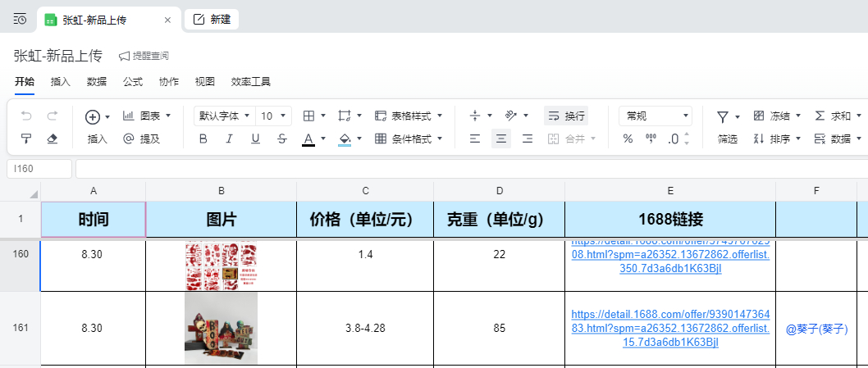The height and width of the screenshot is (368, 868).
Task: Click the insert plus circle icon
Action: [92, 116]
